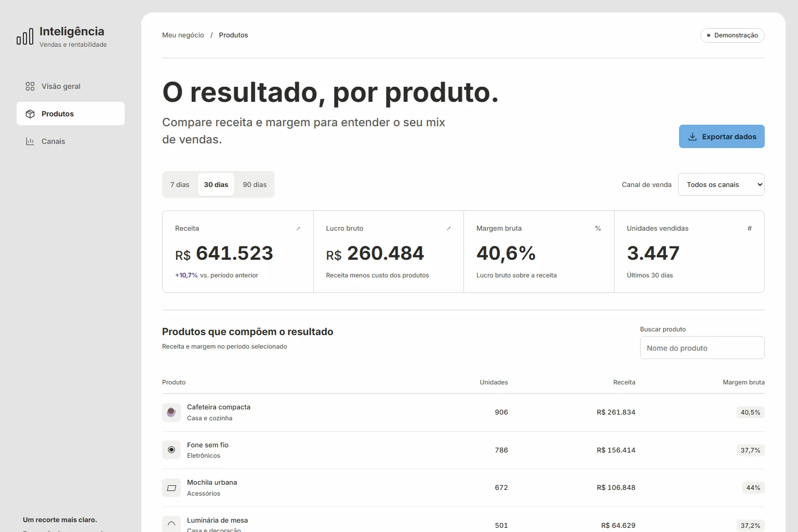Screen dimensions: 798x532
Task: Click the Mochila urbana product thumbnail
Action: (x=171, y=488)
